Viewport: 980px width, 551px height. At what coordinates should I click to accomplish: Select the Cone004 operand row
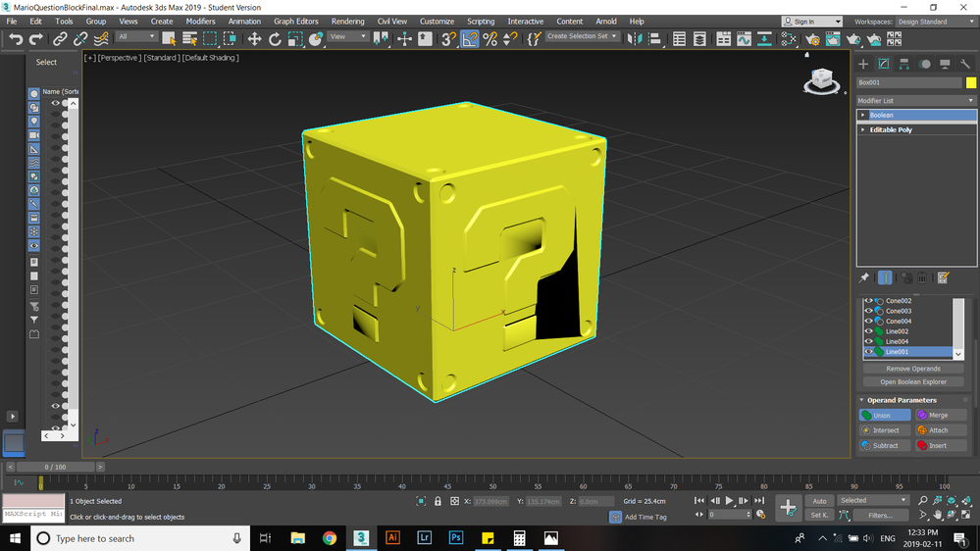pos(907,322)
